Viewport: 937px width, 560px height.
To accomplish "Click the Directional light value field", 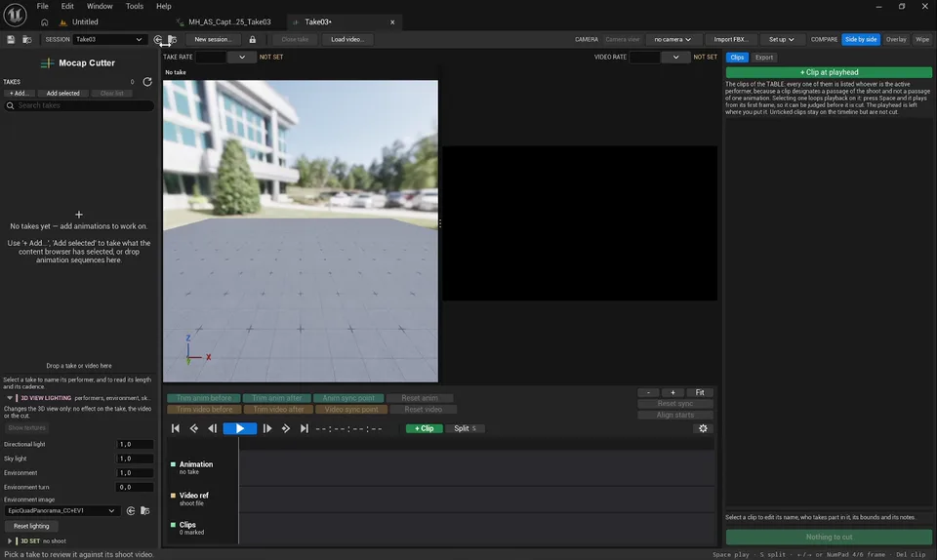I will pos(135,444).
